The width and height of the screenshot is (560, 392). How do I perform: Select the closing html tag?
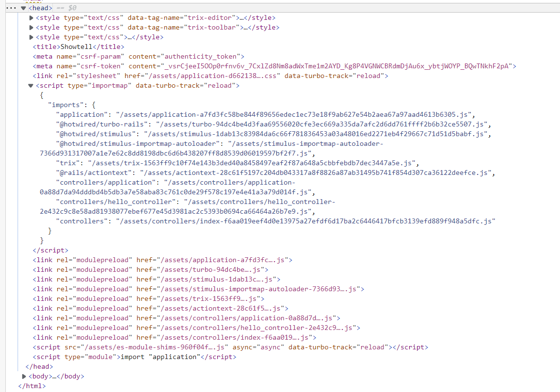point(32,386)
